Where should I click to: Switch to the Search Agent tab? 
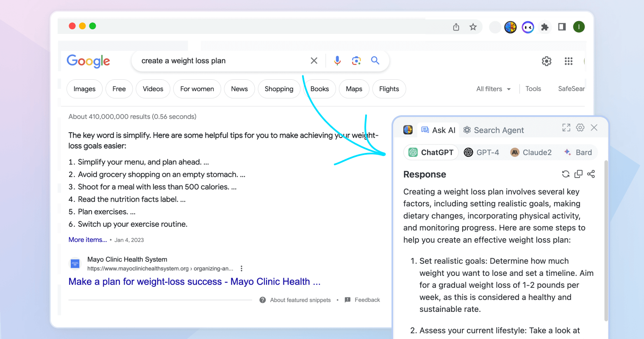click(494, 130)
